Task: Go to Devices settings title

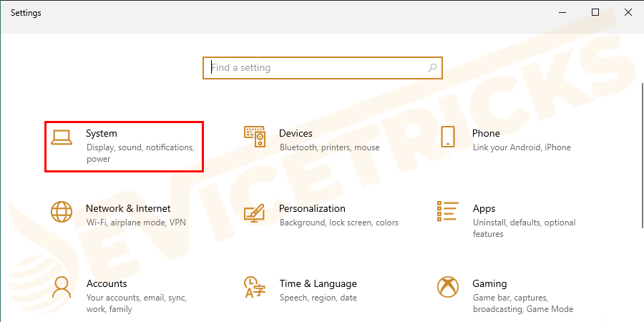Action: (296, 133)
